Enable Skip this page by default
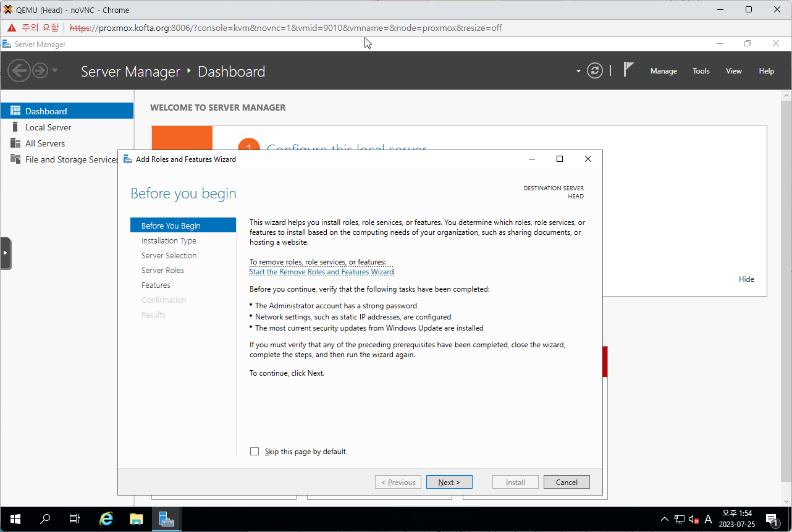 [x=255, y=452]
